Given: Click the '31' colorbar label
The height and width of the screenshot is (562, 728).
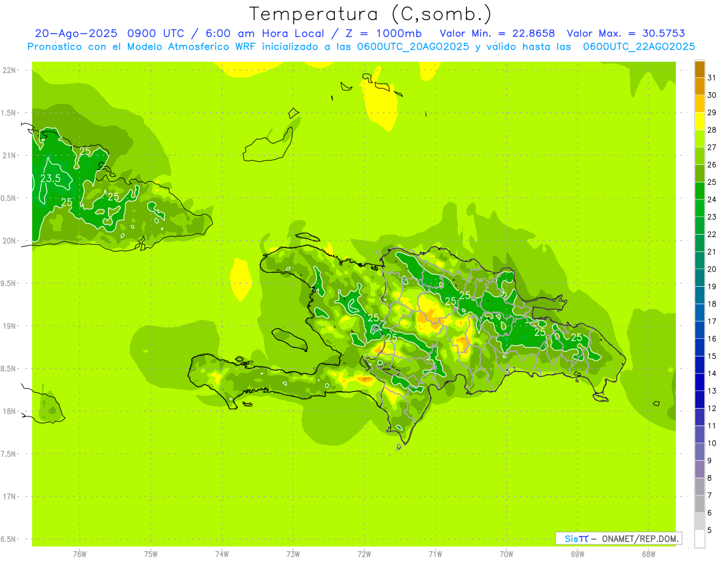Looking at the screenshot, I should point(712,78).
